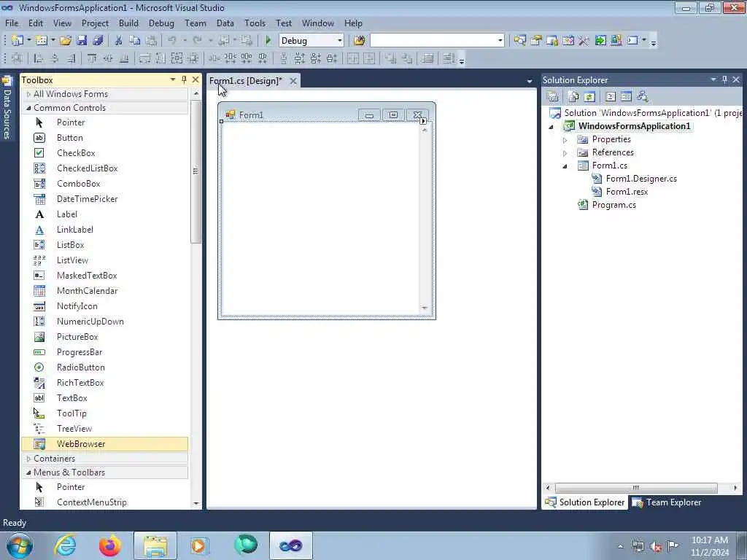Click the Extension Manager toolbar icon
The image size is (747, 560).
click(x=616, y=41)
